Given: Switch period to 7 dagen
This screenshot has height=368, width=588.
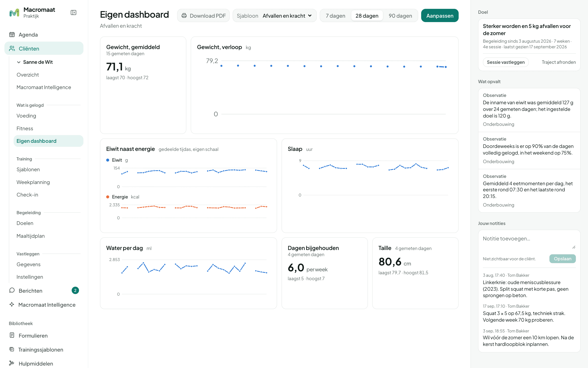Looking at the screenshot, I should coord(335,16).
